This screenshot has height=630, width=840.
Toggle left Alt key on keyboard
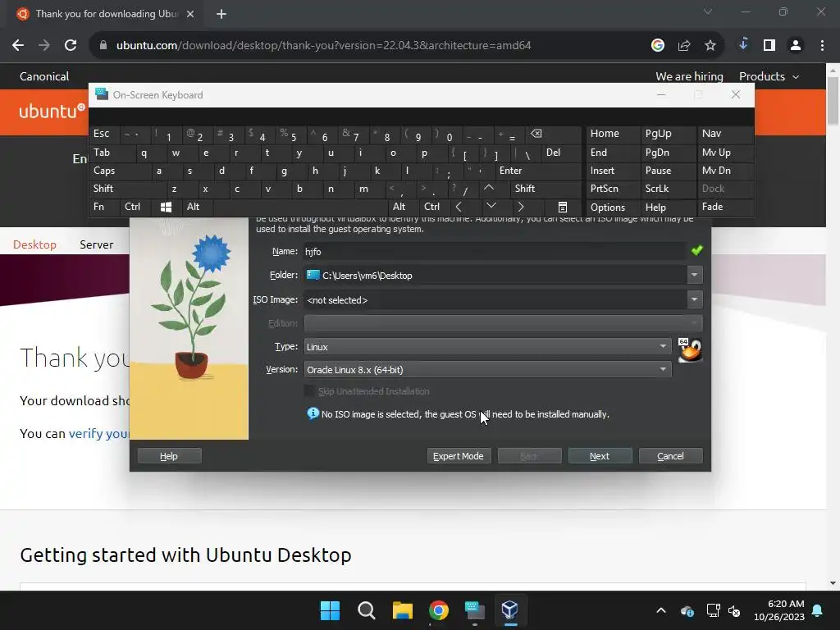tap(197, 207)
